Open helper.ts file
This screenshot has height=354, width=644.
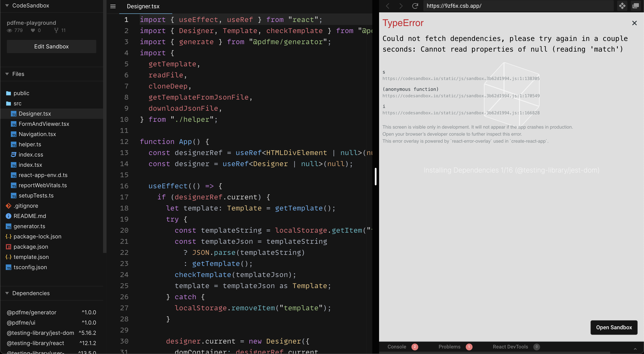tap(52, 144)
